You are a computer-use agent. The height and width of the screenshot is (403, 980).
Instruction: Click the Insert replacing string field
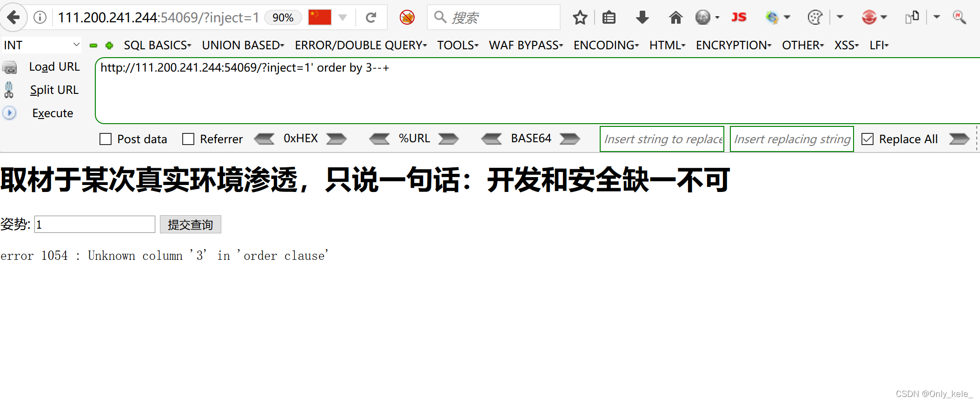[792, 139]
